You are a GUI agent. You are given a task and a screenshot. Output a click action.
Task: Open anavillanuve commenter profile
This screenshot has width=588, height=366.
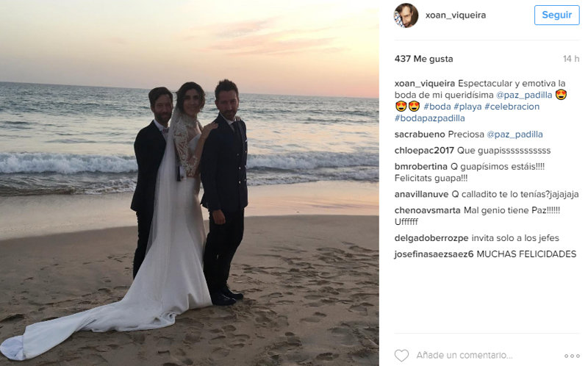(x=421, y=194)
